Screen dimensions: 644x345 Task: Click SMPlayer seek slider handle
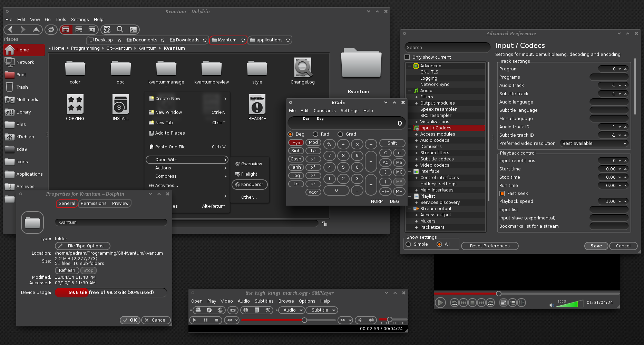[304, 320]
